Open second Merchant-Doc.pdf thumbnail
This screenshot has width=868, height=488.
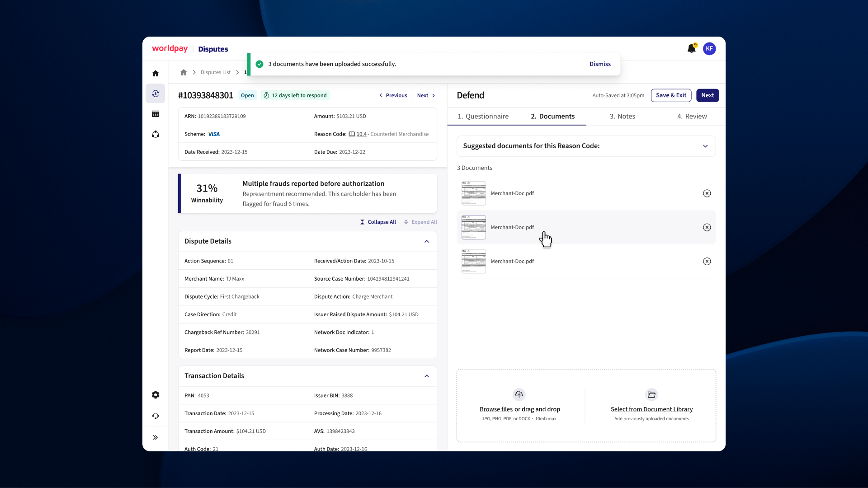473,227
